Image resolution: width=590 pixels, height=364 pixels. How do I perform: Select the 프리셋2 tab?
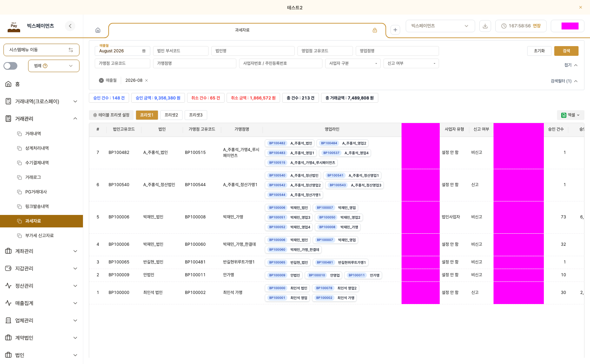tap(171, 115)
